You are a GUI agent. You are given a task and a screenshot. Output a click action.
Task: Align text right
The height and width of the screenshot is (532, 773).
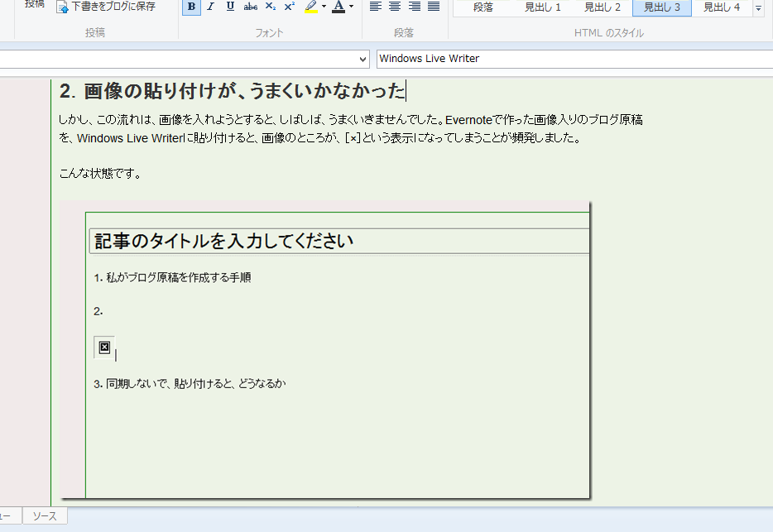[415, 7]
